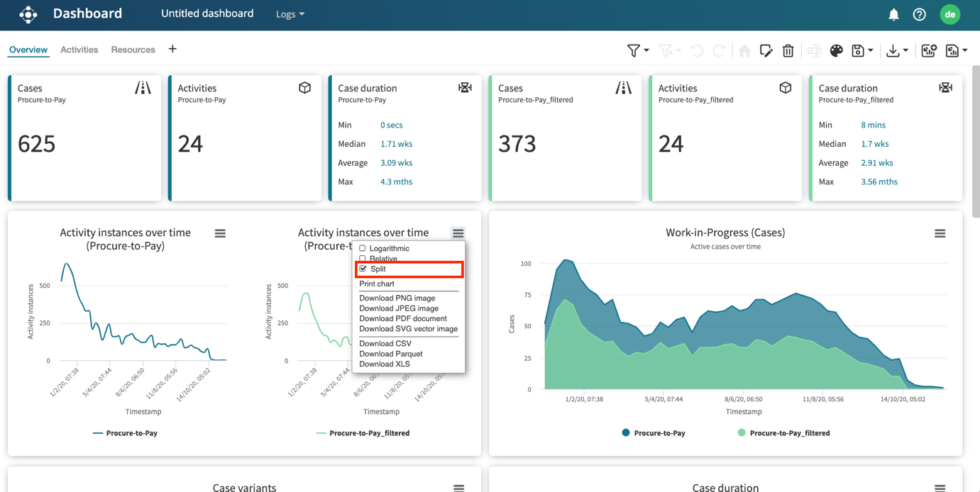
Task: Open the filter funnel dropdown
Action: pyautogui.click(x=637, y=50)
